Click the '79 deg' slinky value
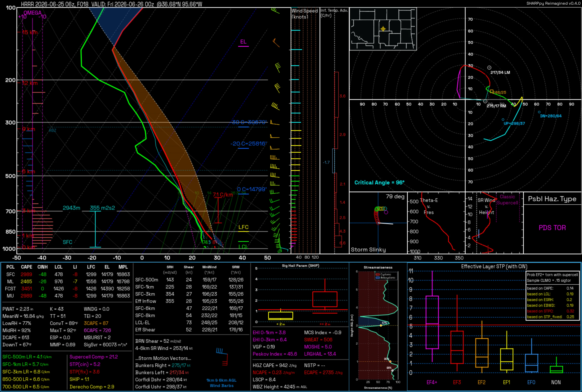Viewport: 582px width, 392px height. coord(395,197)
